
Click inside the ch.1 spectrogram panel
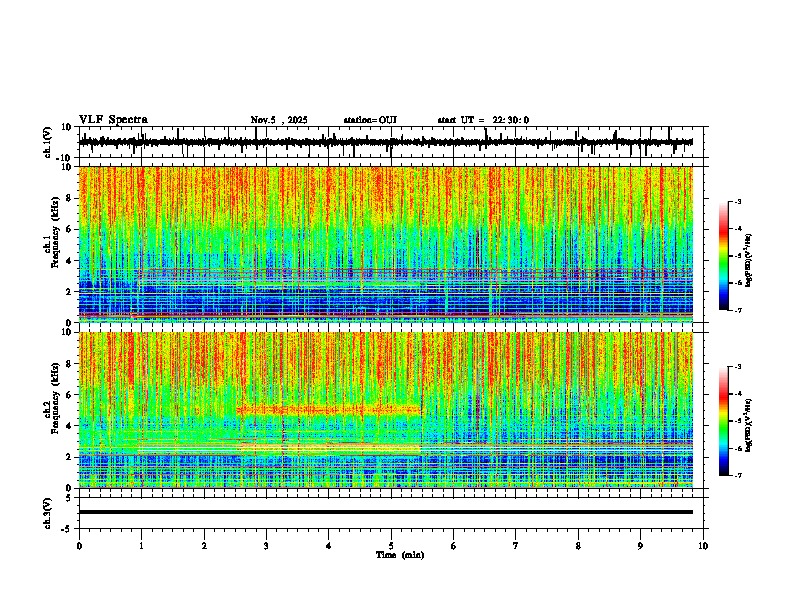pyautogui.click(x=385, y=244)
